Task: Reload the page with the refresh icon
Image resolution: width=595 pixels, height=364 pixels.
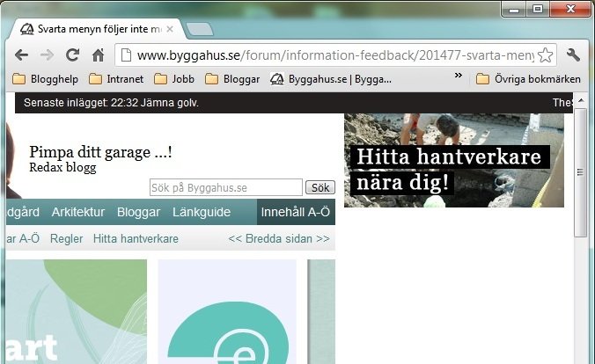Action: 72,55
